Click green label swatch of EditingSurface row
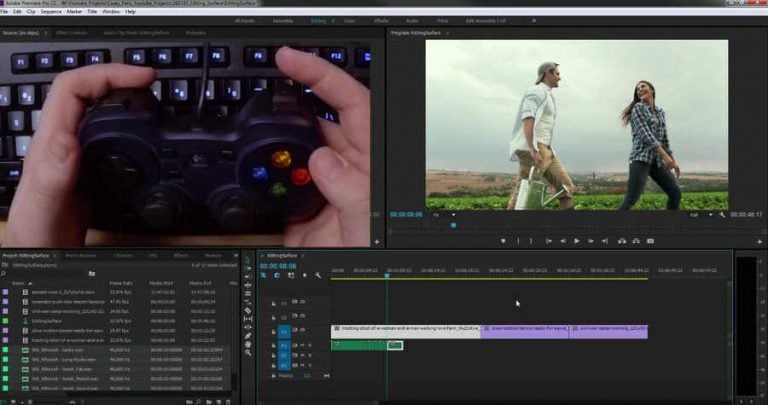Screen dimensions: 768x405 (5, 321)
